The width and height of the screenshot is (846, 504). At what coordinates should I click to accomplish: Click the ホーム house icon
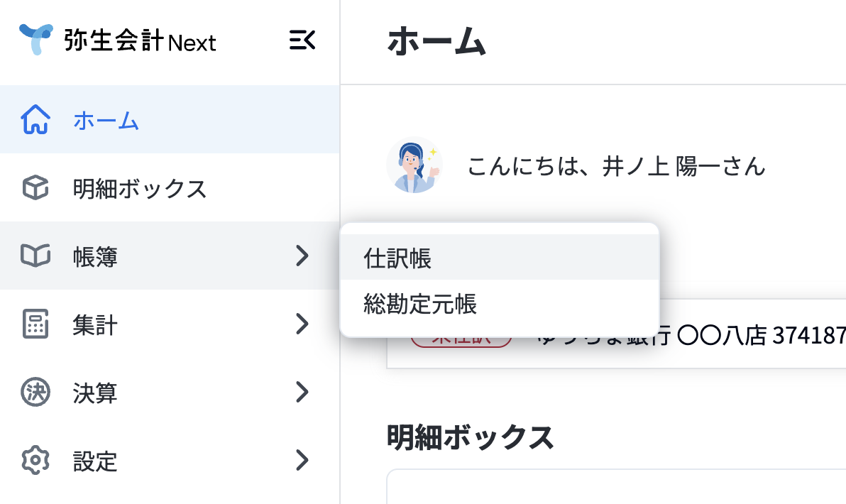point(35,119)
